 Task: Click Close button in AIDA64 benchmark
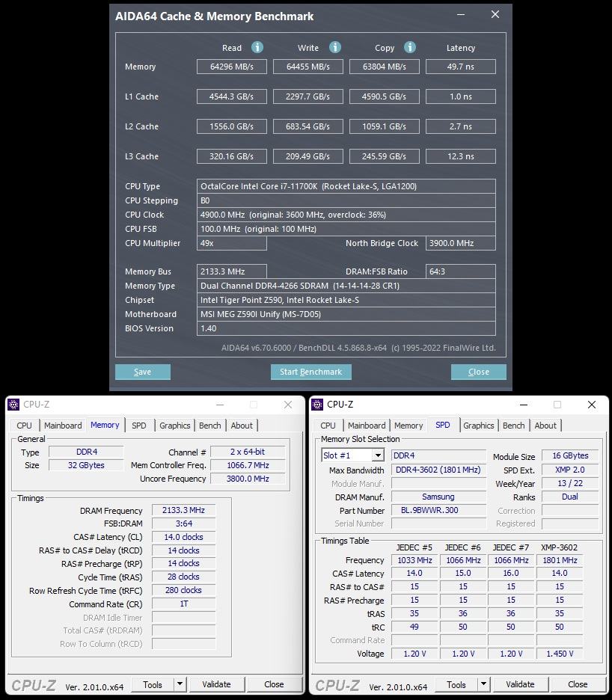478,372
